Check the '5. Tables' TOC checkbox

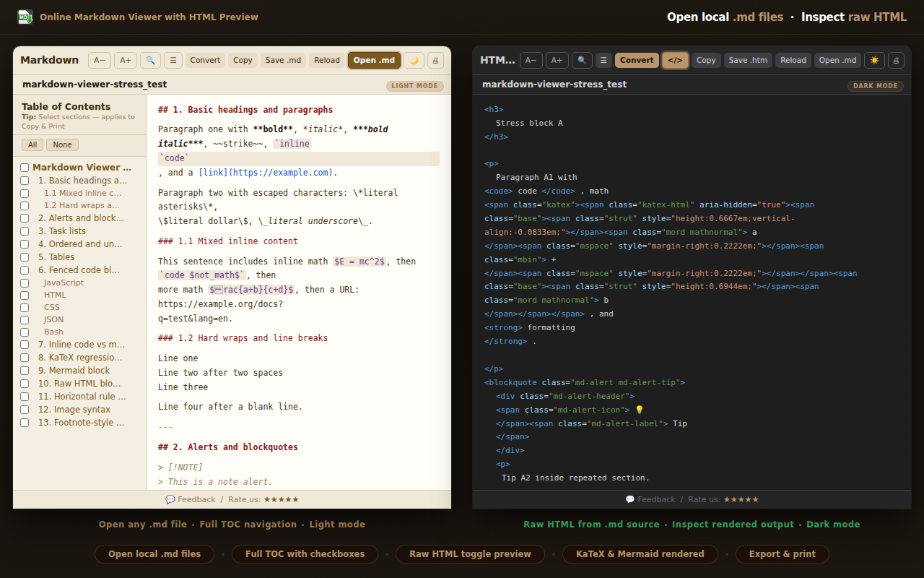tap(25, 256)
